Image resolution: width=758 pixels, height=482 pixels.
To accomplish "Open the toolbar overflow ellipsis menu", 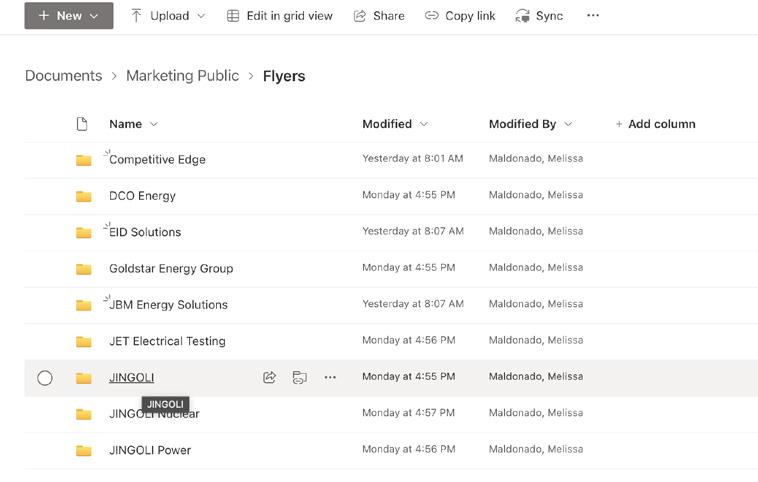I will 593,16.
